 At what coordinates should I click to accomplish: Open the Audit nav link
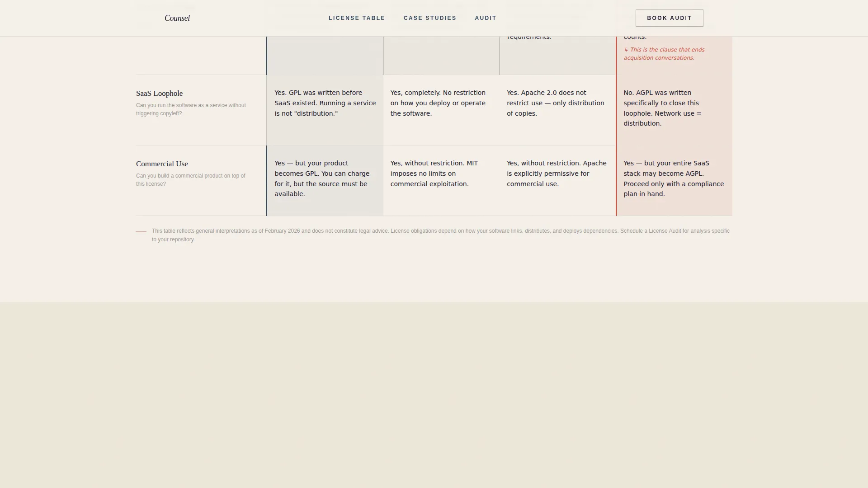pos(486,18)
